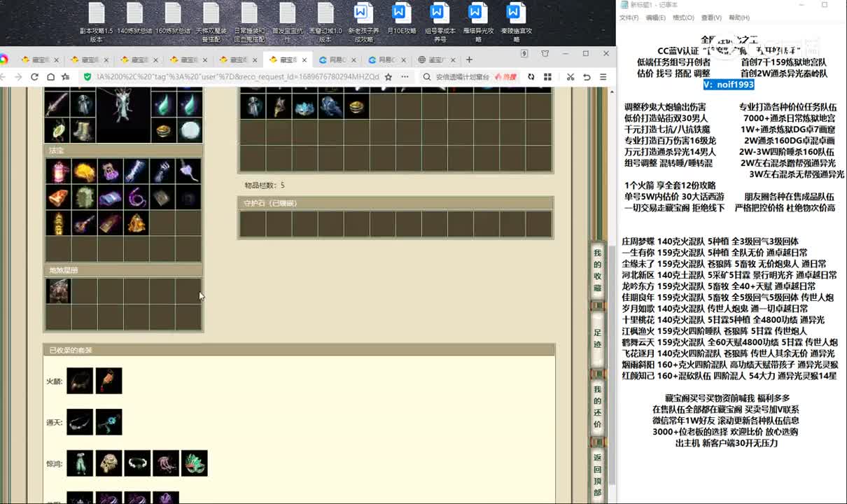The image size is (847, 504).
Task: Click the golden pagoda treasure in 法宝 grid
Action: [x=57, y=223]
